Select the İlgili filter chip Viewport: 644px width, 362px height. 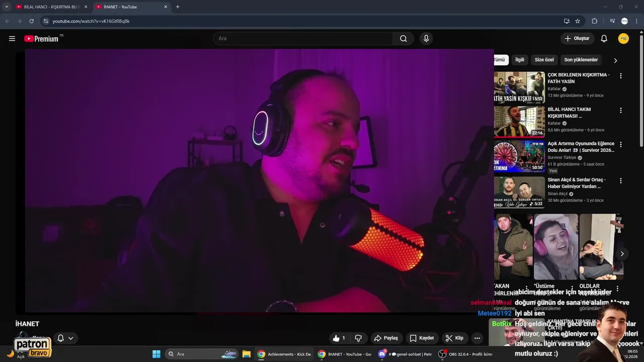point(520,60)
